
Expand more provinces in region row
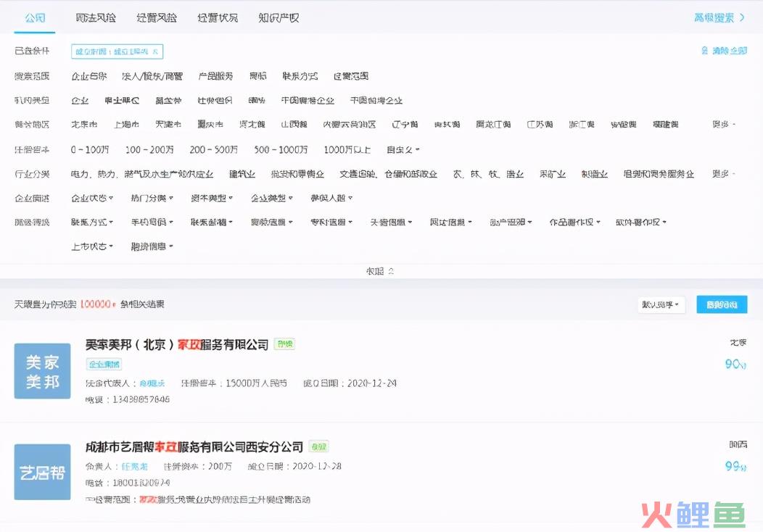724,125
